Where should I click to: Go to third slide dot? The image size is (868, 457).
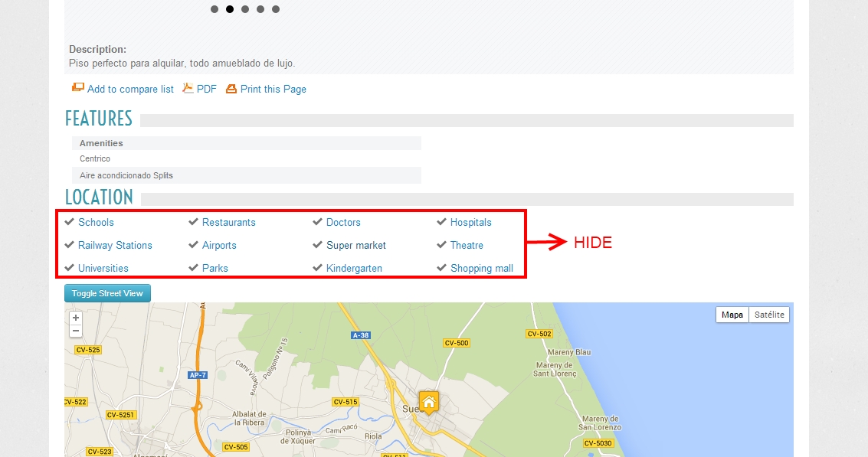pyautogui.click(x=245, y=9)
